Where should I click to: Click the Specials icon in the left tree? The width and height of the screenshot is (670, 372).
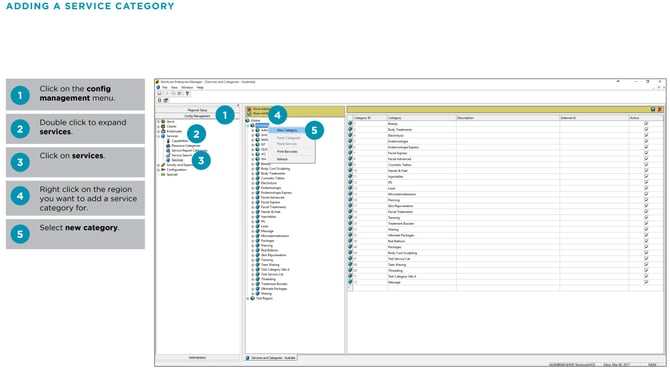tap(163, 174)
